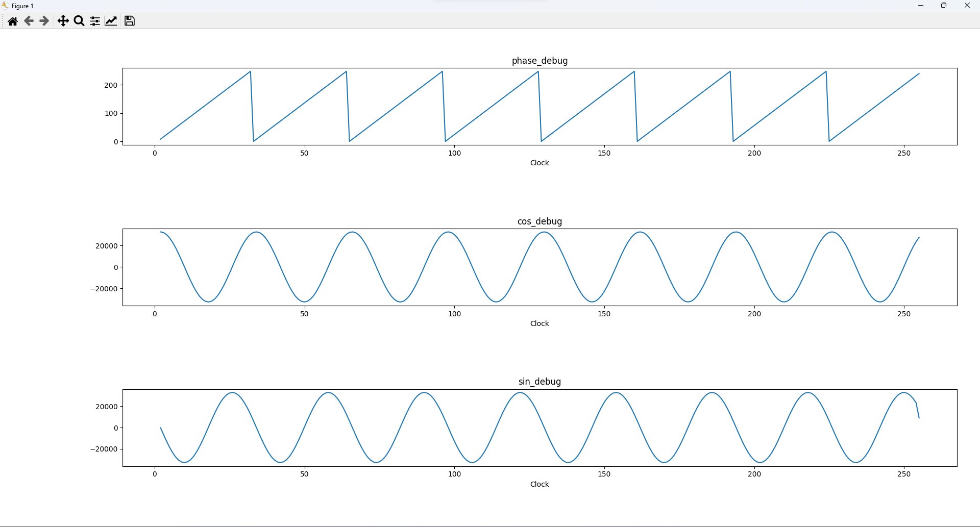
Task: Toggle the Pan axes tool
Action: pyautogui.click(x=63, y=21)
